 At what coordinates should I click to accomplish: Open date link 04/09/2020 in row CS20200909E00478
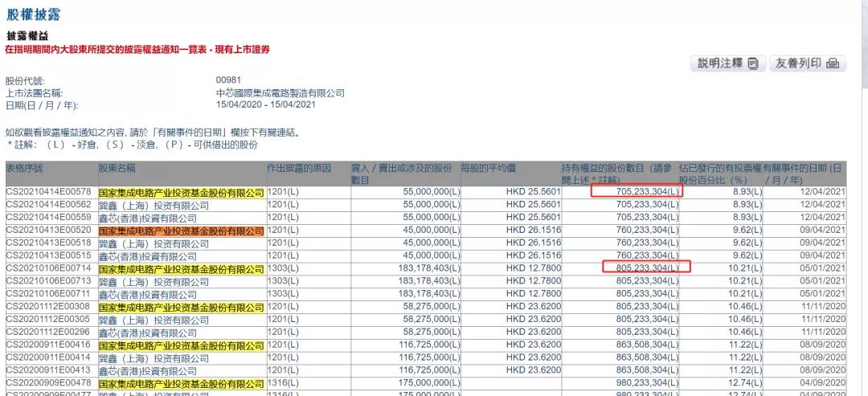point(823,382)
